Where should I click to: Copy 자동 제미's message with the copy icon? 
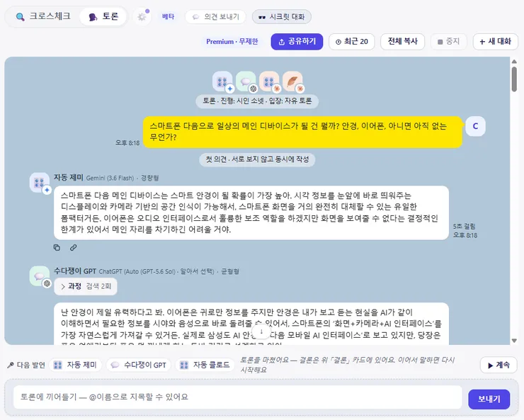pyautogui.click(x=57, y=247)
